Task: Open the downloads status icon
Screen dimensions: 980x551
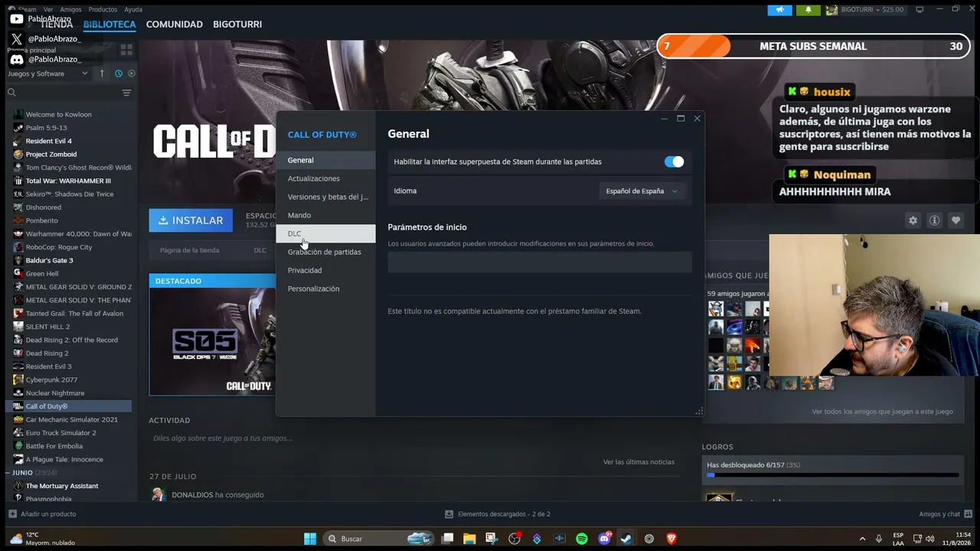Action: click(450, 514)
